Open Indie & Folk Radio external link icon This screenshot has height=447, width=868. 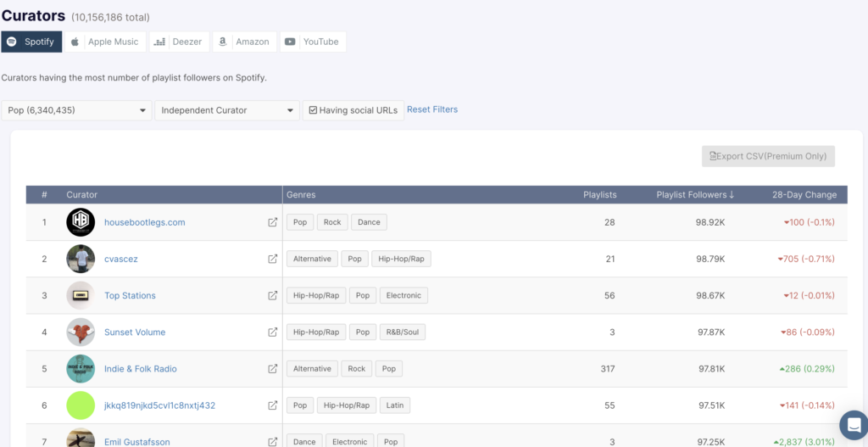272,368
